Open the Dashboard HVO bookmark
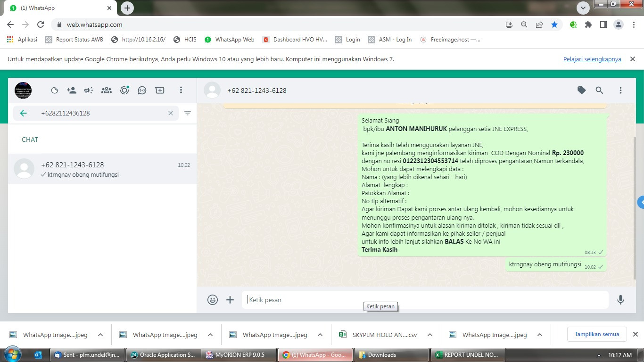644x362 pixels. tap(295, 40)
